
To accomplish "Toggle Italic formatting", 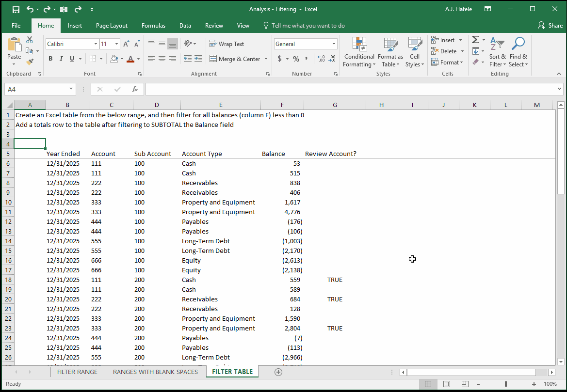I will 61,59.
